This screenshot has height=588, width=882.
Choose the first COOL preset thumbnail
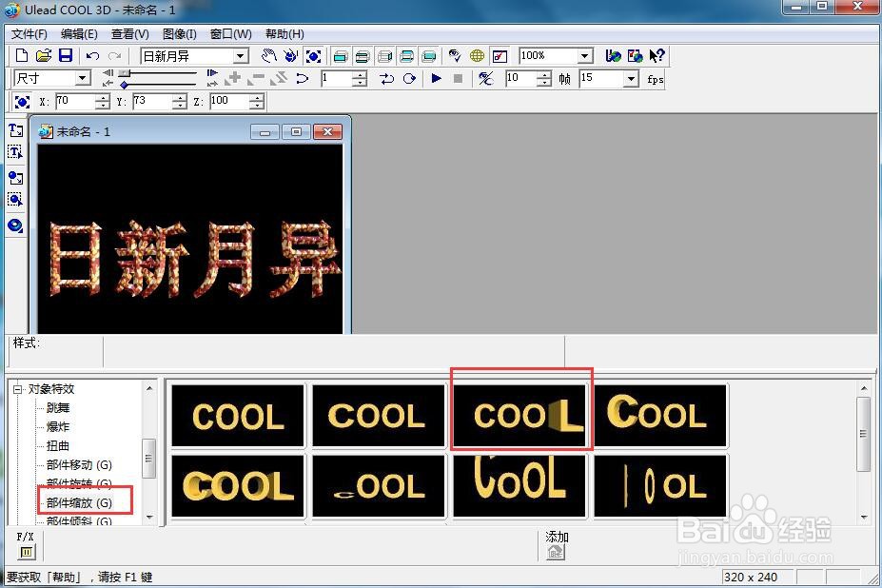(237, 416)
